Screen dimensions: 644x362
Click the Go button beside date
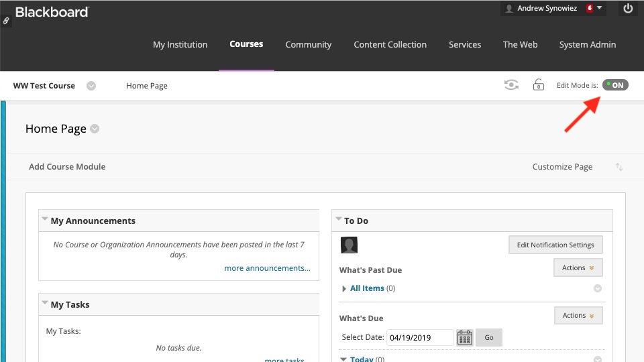pos(489,337)
